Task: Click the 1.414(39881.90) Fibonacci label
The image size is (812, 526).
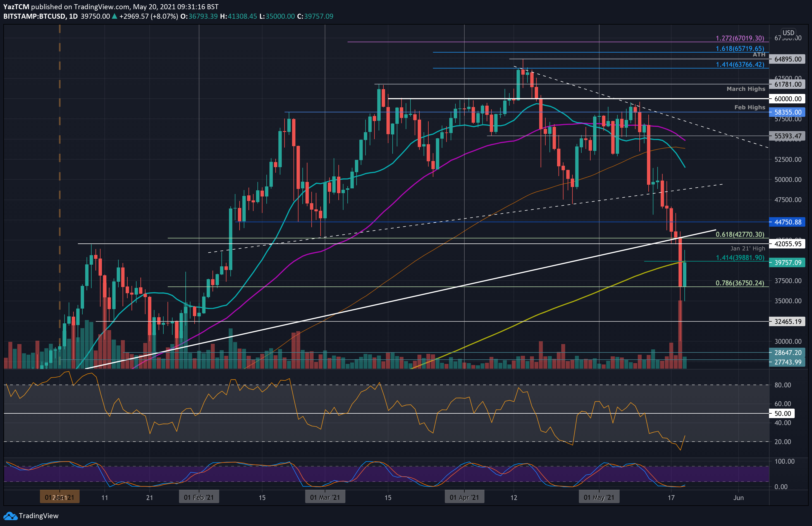Action: pos(740,257)
